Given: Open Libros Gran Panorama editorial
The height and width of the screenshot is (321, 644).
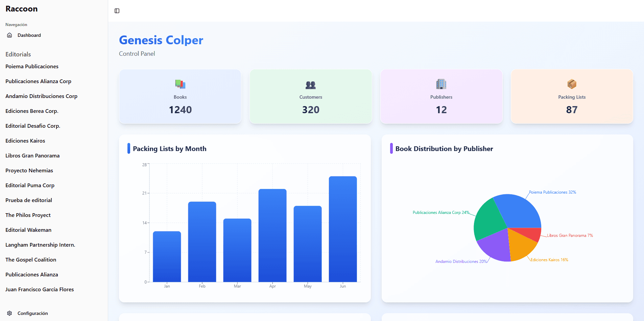Looking at the screenshot, I should [32, 156].
